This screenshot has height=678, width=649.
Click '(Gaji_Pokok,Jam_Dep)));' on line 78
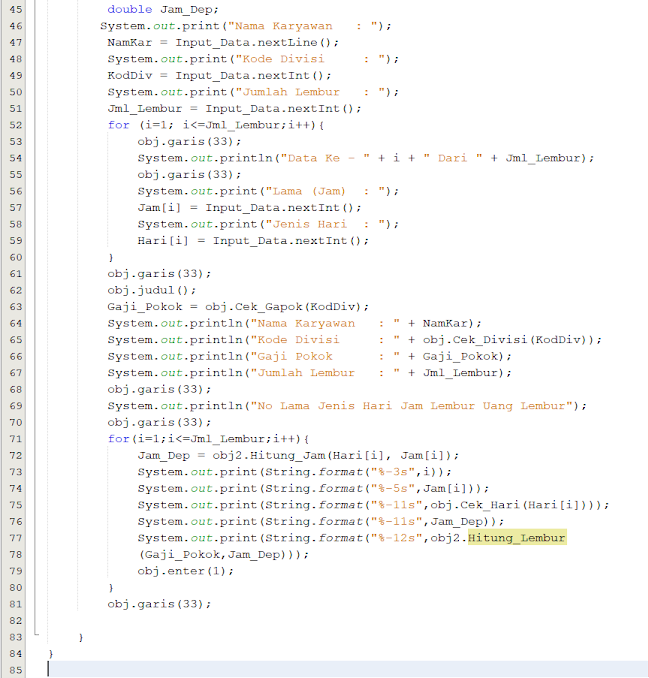click(224, 554)
